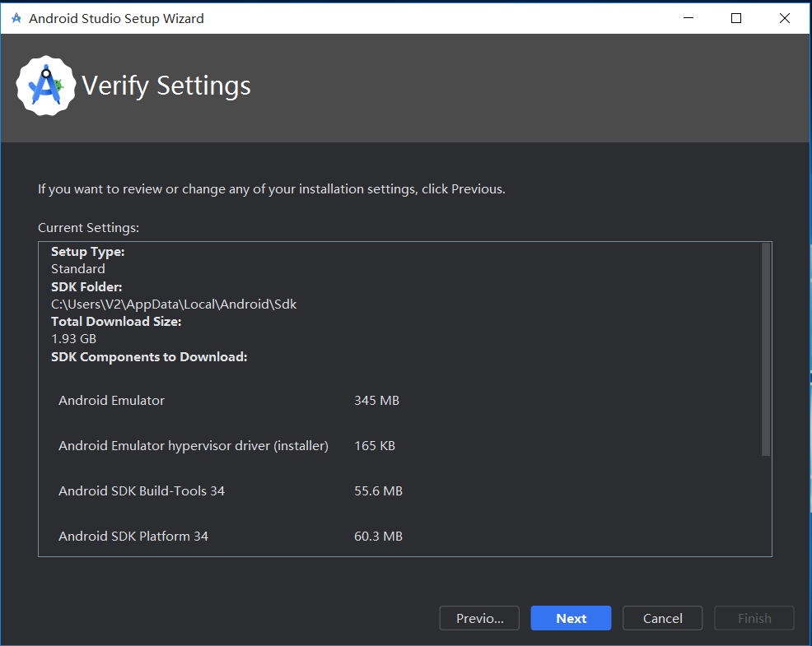This screenshot has width=812, height=646.
Task: Click the Verify Settings page title
Action: coord(166,86)
